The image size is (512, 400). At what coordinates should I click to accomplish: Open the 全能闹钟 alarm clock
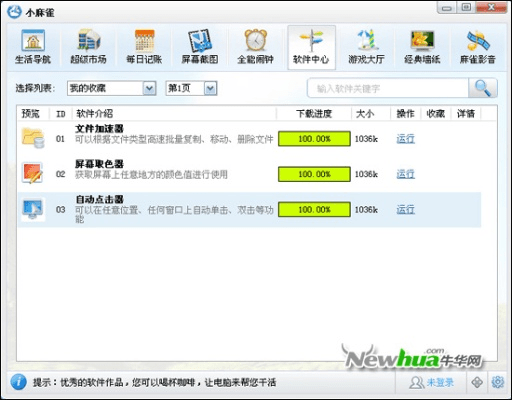(255, 47)
